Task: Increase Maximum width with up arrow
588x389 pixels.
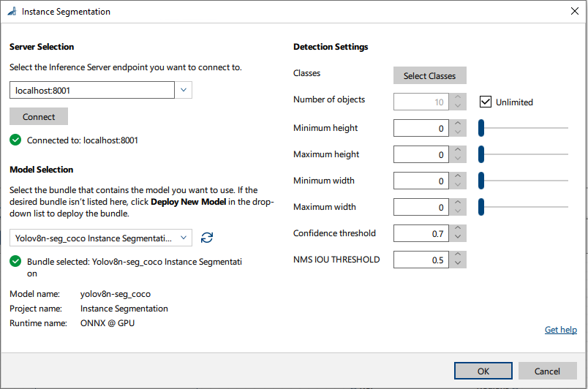Action: coord(458,202)
